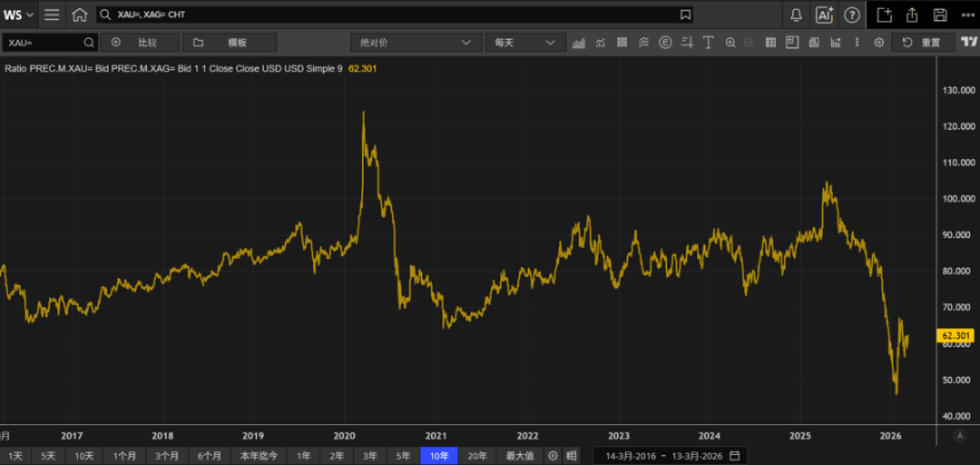Zoom out with magnifier minus icon

748,43
